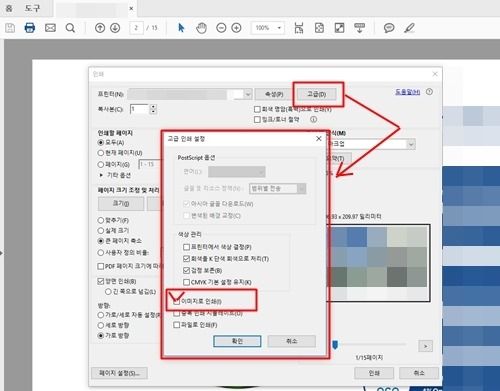Click the save file icon in the toolbar
Viewport: 500px width, 391px height.
[x=10, y=28]
